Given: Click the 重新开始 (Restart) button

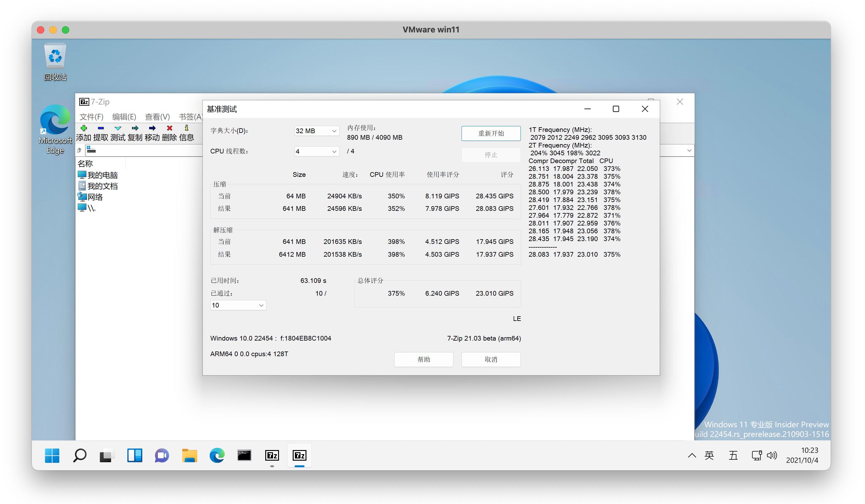Looking at the screenshot, I should click(x=491, y=133).
